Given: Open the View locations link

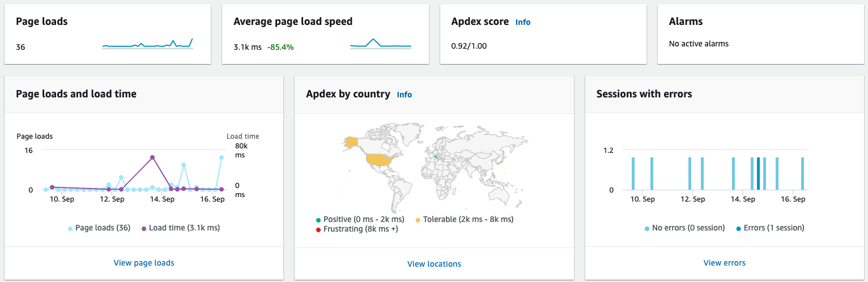Looking at the screenshot, I should pyautogui.click(x=434, y=264).
